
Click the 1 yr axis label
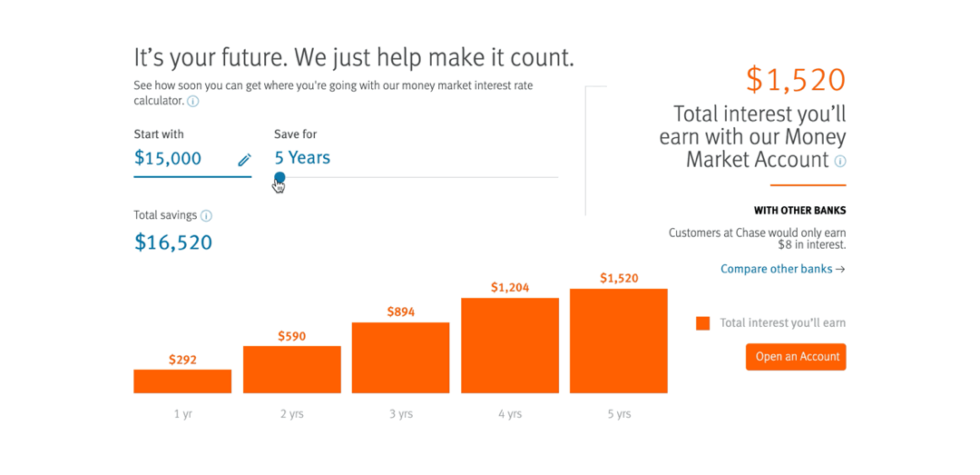(182, 414)
